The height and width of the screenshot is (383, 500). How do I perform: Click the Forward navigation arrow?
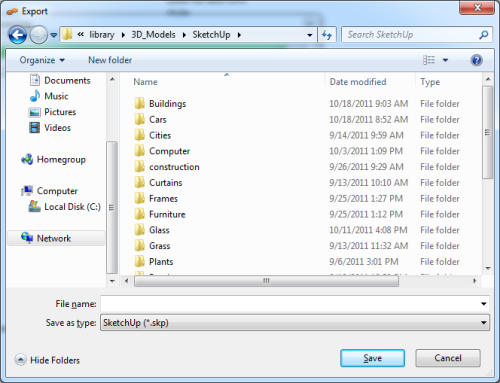point(38,35)
